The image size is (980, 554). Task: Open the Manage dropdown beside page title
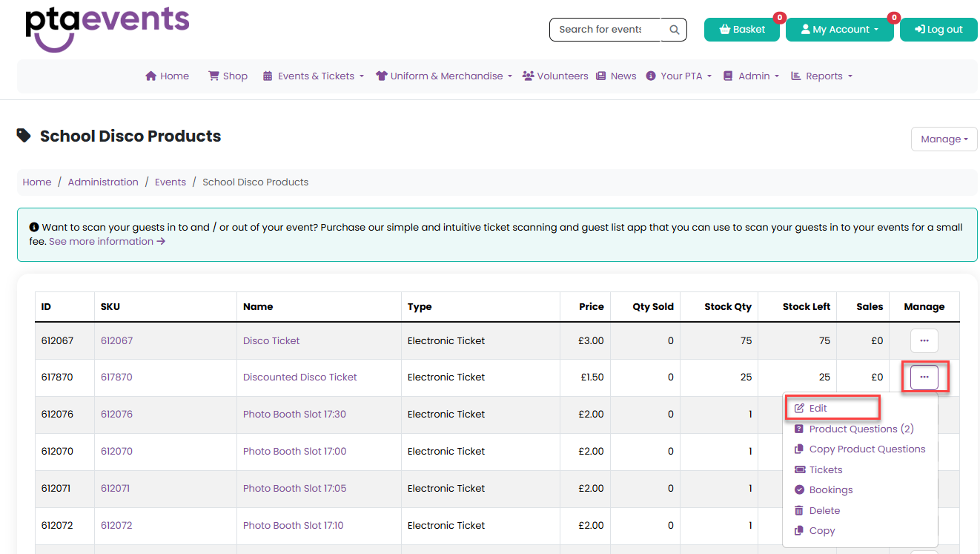(x=944, y=139)
